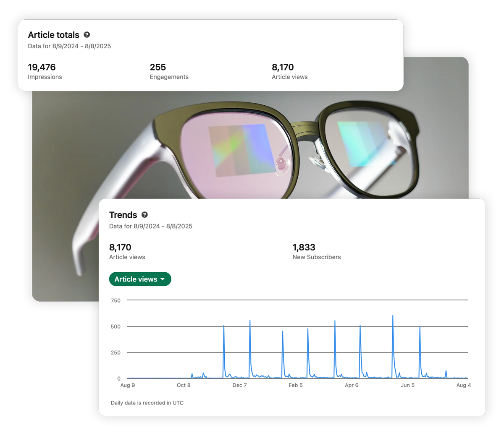Click the Article views label under 8,170 in Trends
The height and width of the screenshot is (438, 504).
click(127, 257)
